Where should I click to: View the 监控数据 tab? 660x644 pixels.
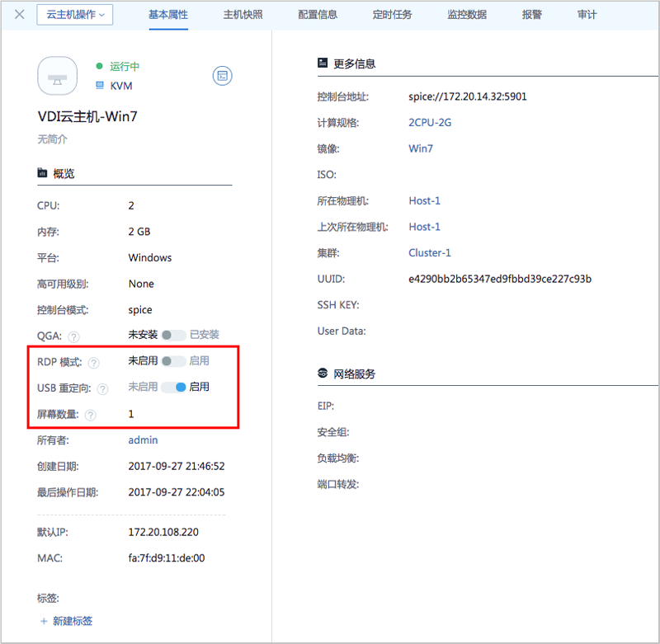[x=467, y=15]
